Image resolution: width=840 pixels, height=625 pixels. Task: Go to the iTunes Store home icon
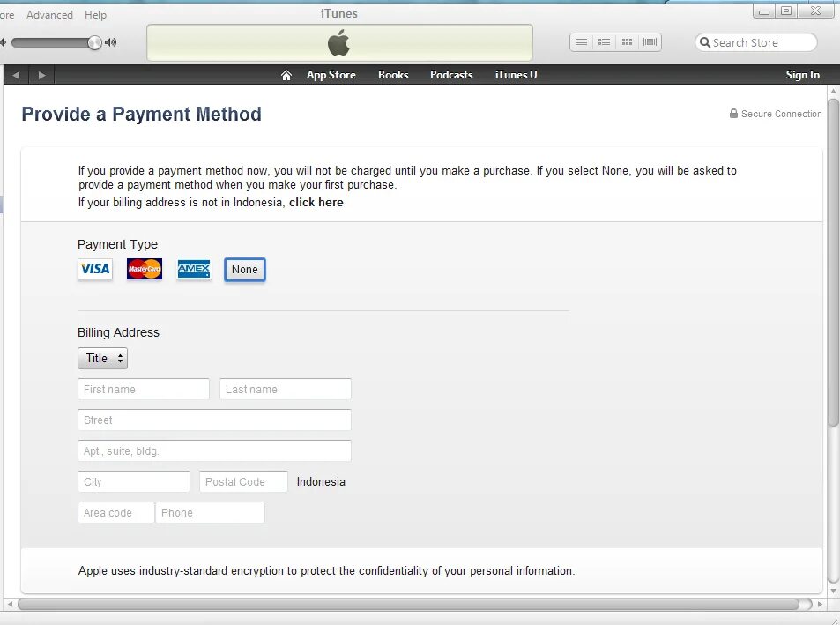[x=286, y=75]
